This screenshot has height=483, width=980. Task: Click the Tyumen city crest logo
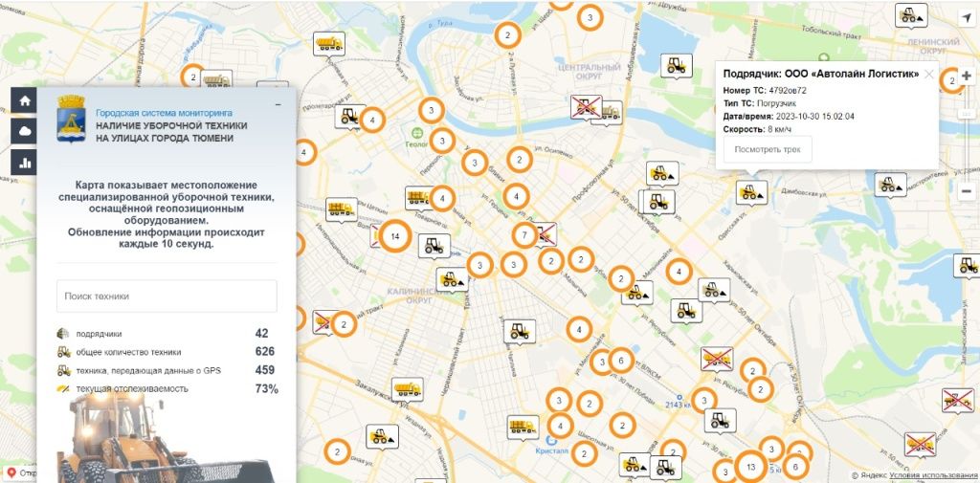coord(72,118)
